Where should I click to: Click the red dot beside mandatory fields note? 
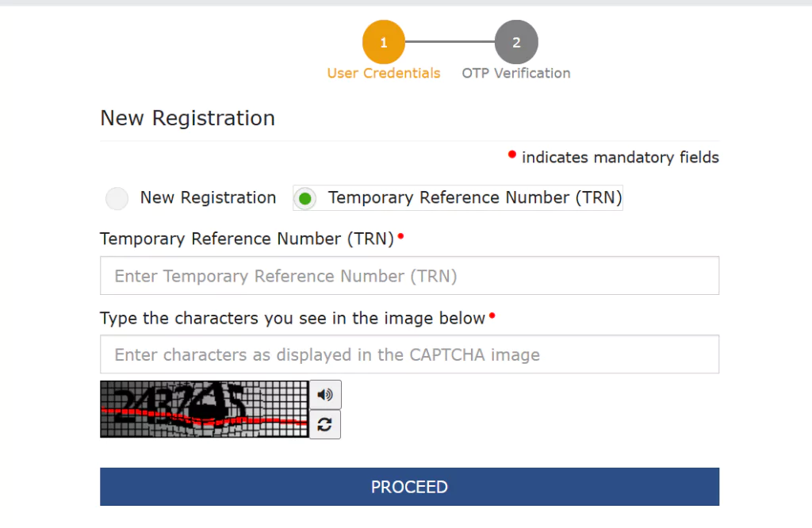tap(512, 154)
